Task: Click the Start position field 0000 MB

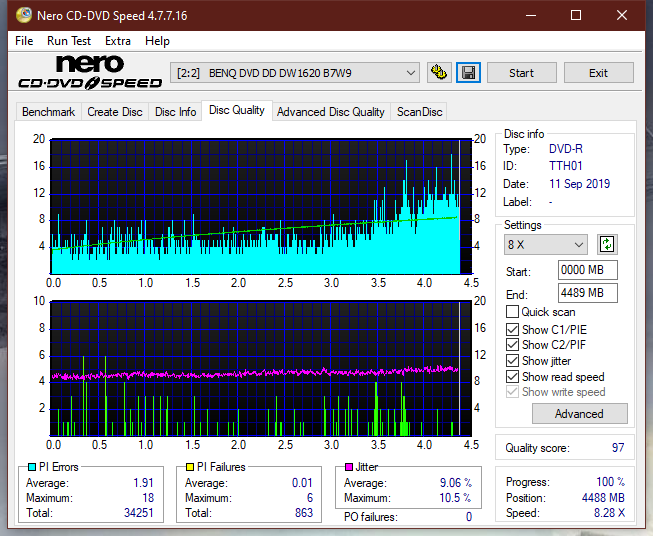Action: pyautogui.click(x=588, y=270)
